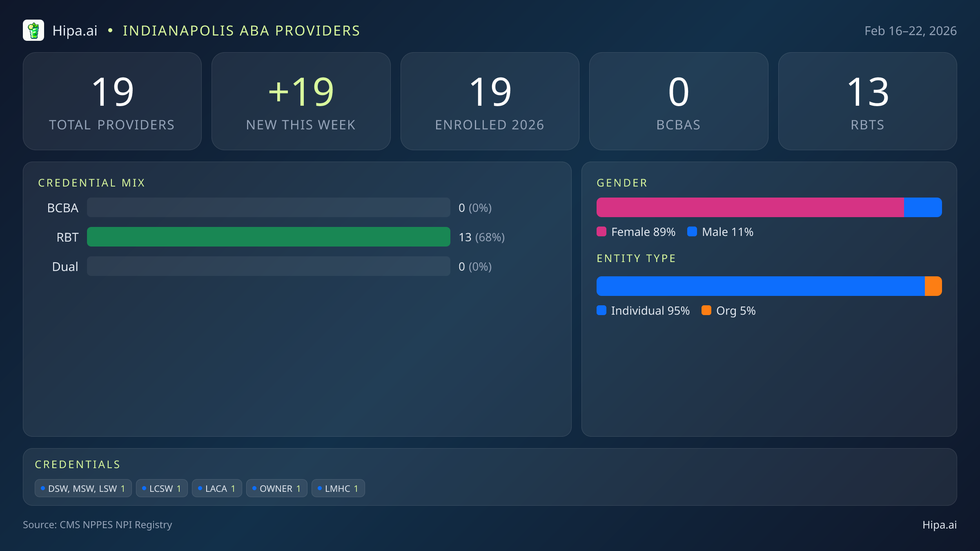The height and width of the screenshot is (551, 980).
Task: Toggle the DSW, MSW, LSW credential chip
Action: [83, 488]
